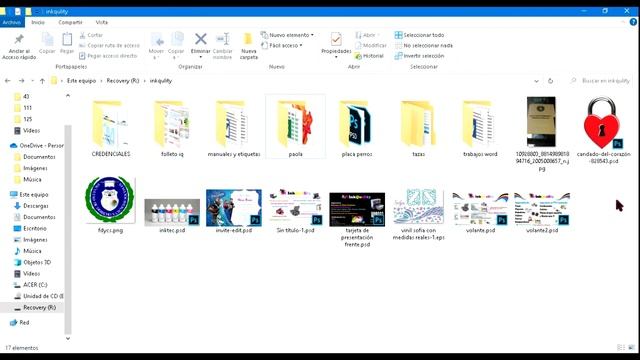Open ACER (C:) drive in sidebar
640x360 pixels.
[31, 284]
